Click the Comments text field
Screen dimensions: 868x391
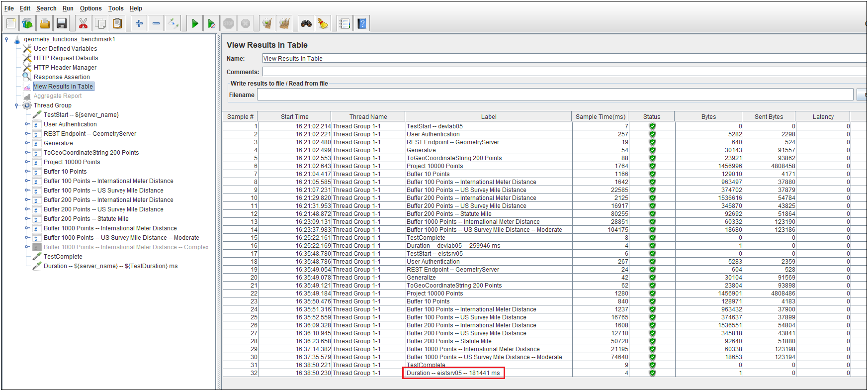coord(564,72)
